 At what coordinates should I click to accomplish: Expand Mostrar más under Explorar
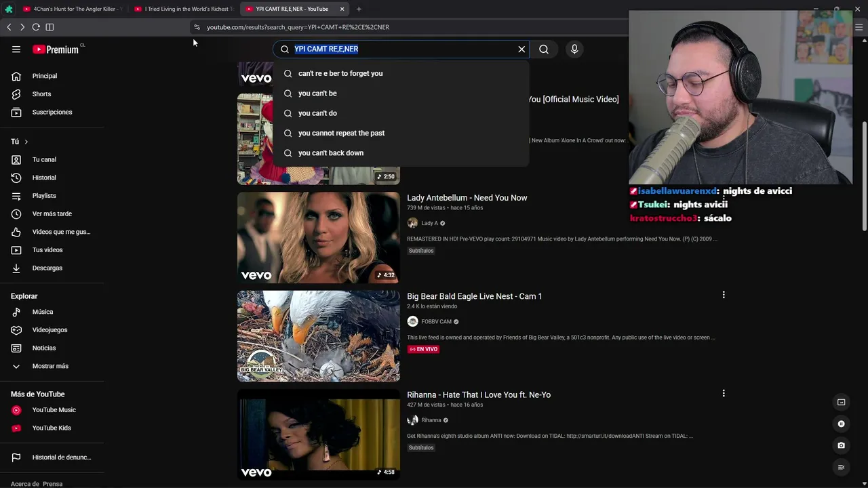pos(52,366)
